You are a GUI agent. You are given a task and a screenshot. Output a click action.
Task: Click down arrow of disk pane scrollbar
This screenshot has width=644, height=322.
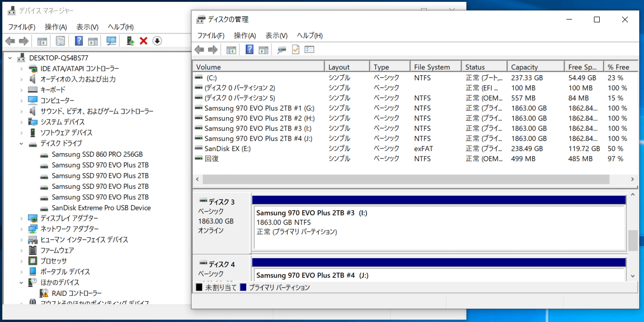pos(633,275)
